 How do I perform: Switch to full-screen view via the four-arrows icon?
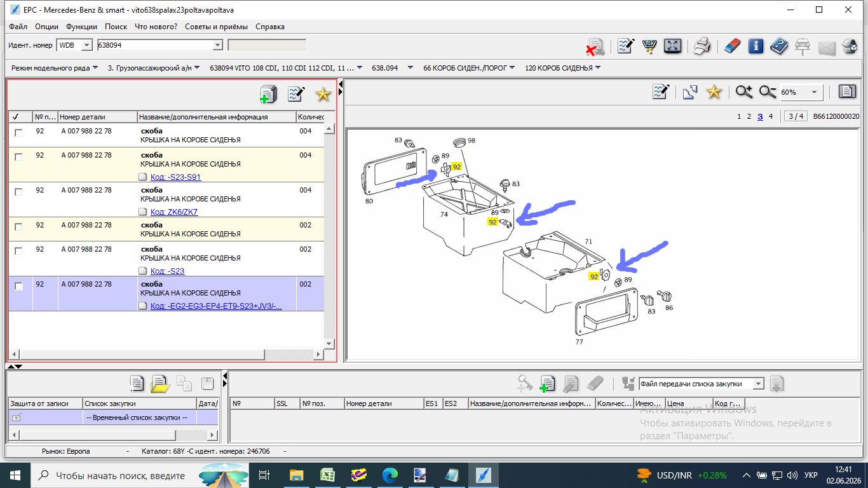click(672, 46)
